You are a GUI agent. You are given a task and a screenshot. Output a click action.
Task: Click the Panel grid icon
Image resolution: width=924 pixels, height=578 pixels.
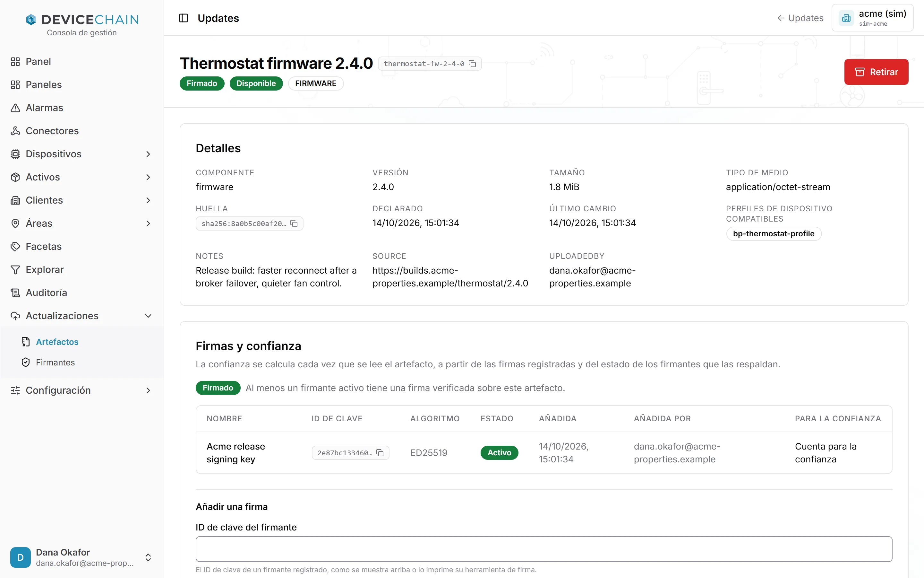tap(15, 62)
